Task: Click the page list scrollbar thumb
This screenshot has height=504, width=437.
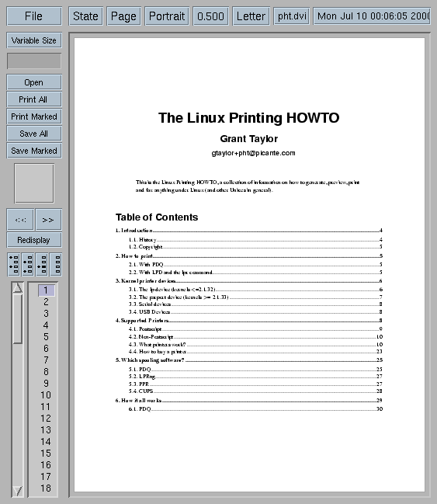Action: point(18,319)
